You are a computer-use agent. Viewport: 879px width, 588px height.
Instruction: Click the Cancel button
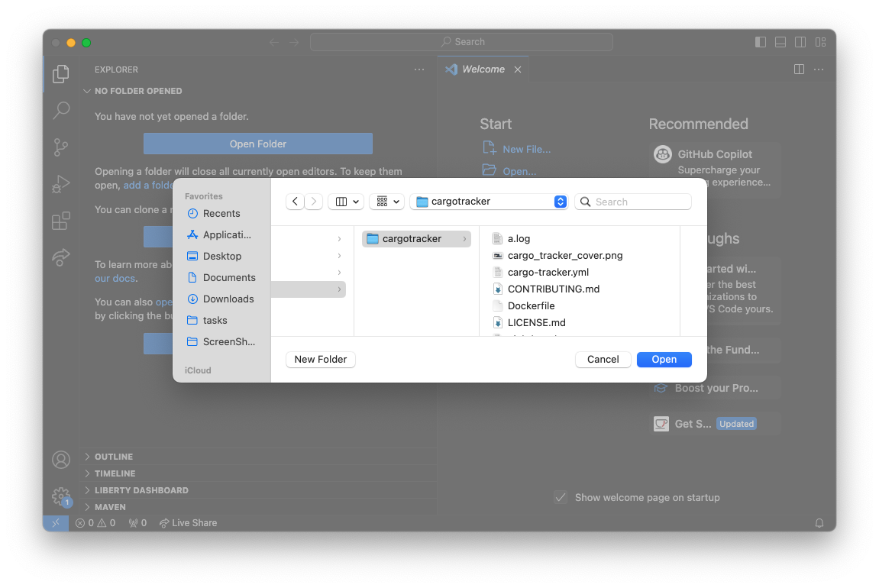pyautogui.click(x=603, y=359)
